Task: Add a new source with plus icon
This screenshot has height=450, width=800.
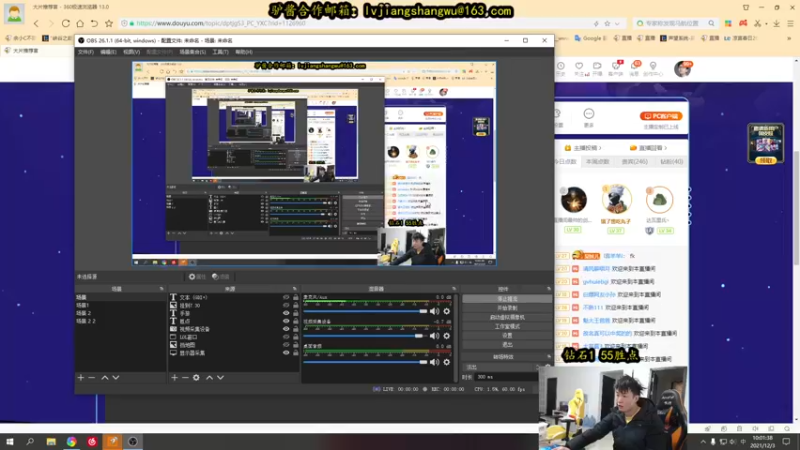Action: [174, 378]
